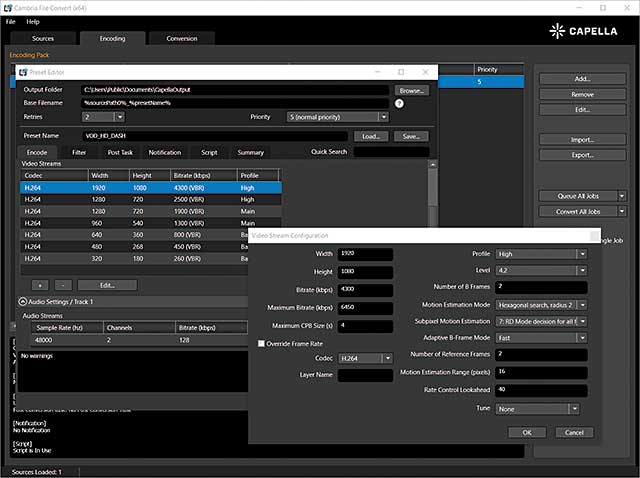Select the Encoding tab

click(112, 38)
